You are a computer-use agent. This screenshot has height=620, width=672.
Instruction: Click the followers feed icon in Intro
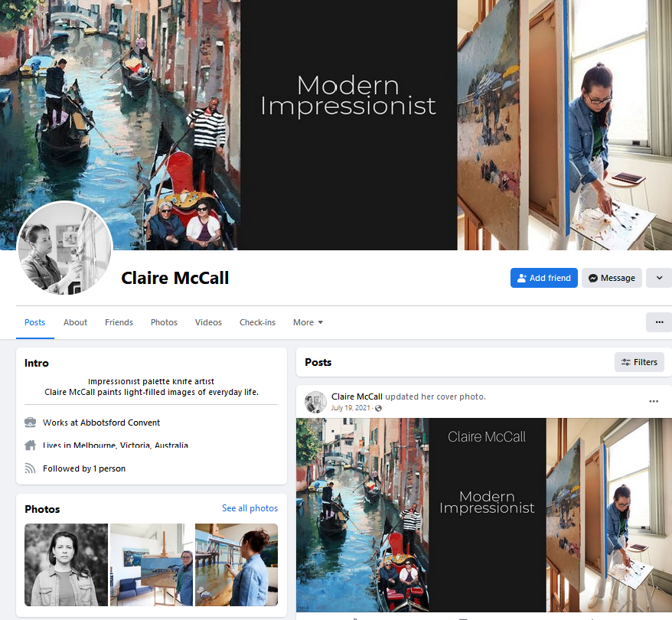(x=30, y=468)
